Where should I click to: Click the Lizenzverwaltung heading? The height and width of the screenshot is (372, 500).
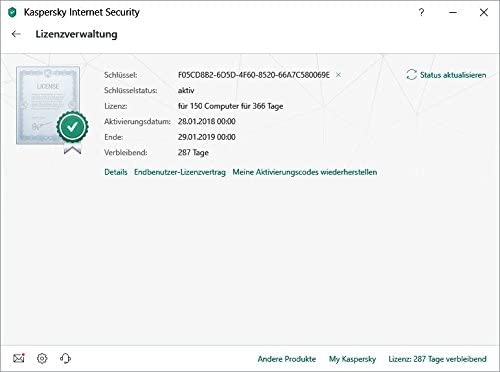point(76,34)
